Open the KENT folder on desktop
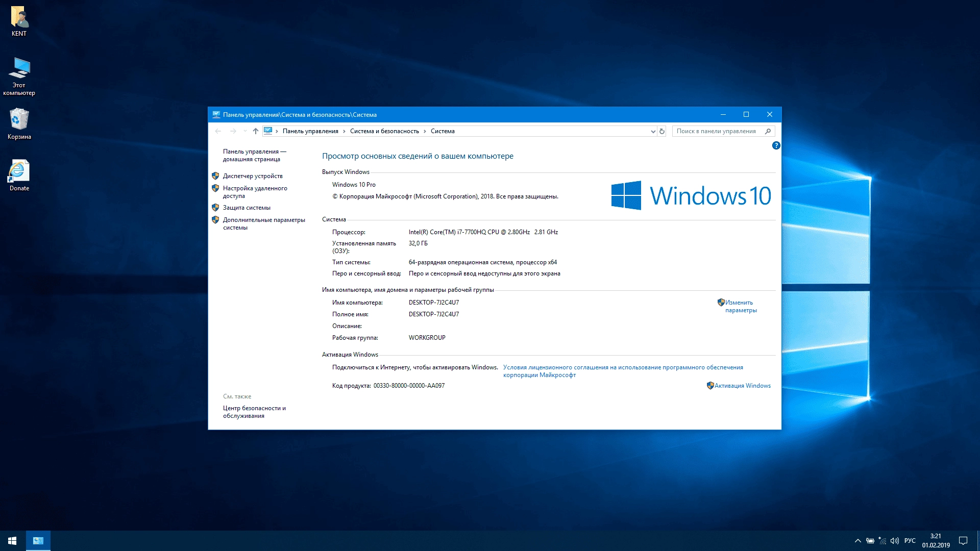Screen dimensions: 980x551 [19, 21]
